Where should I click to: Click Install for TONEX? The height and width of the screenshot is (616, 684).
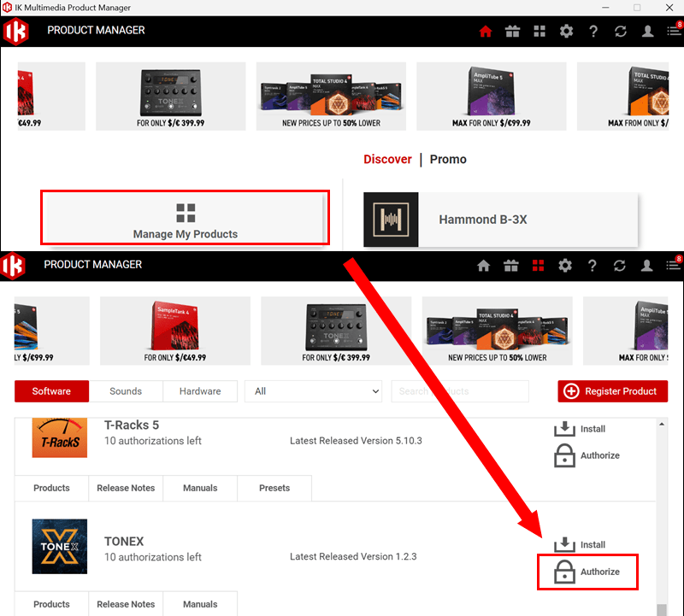pos(580,544)
